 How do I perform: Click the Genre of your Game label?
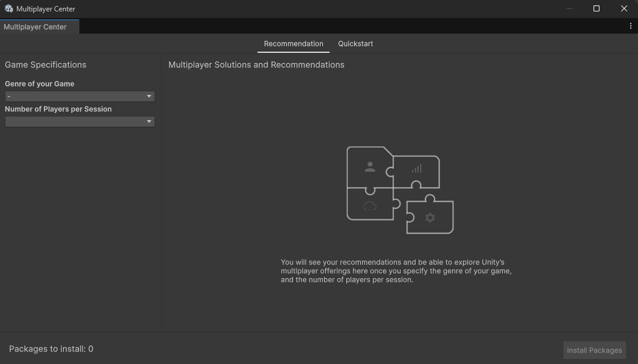[40, 83]
